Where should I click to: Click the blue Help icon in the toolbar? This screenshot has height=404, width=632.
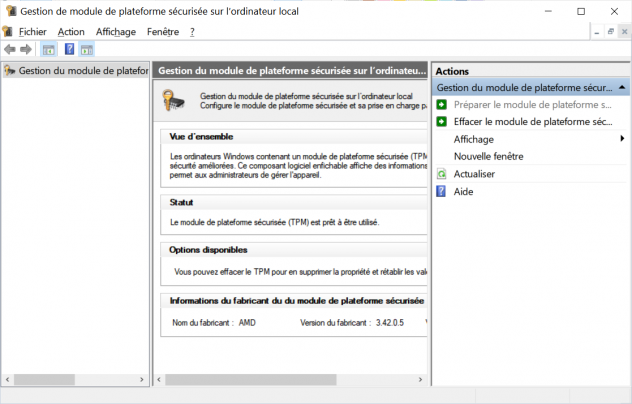coord(70,49)
